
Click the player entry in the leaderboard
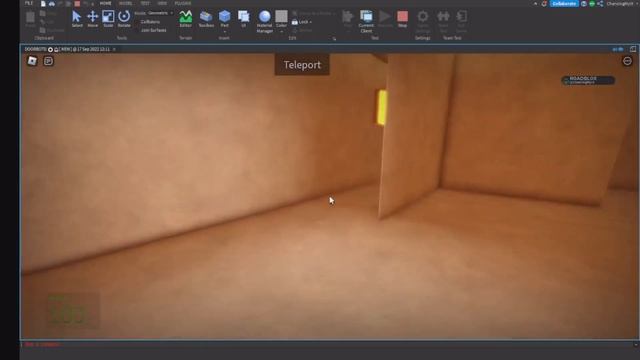588,80
